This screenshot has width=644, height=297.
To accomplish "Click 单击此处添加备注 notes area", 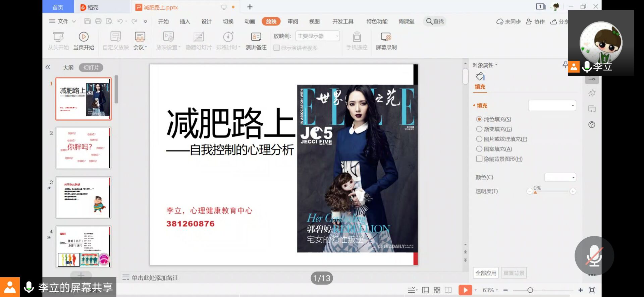I will coord(155,278).
